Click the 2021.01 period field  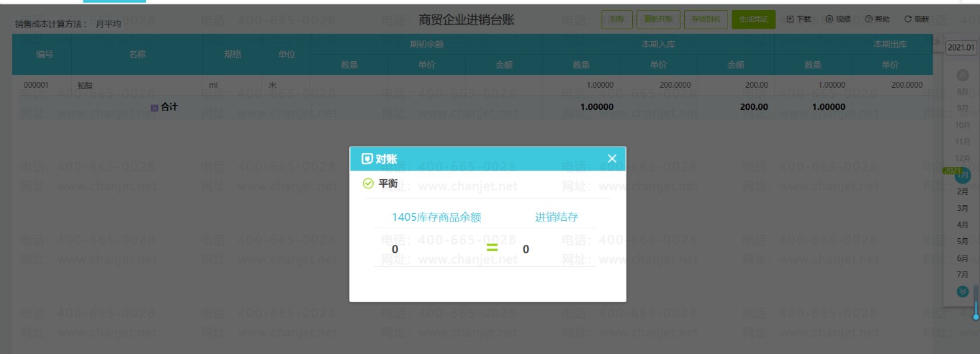(961, 47)
